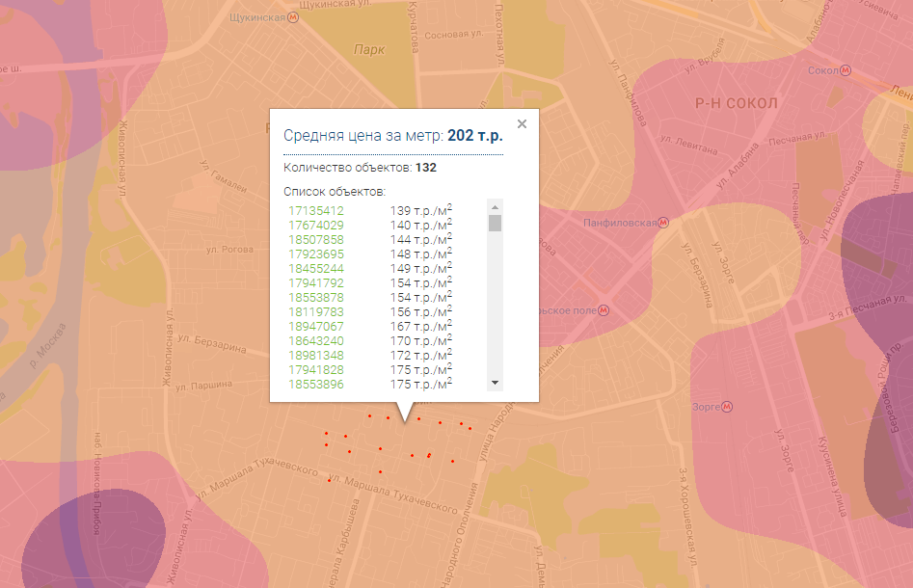913x588 pixels.
Task: Click the Октябрьское поле metro icon
Action: [x=604, y=310]
